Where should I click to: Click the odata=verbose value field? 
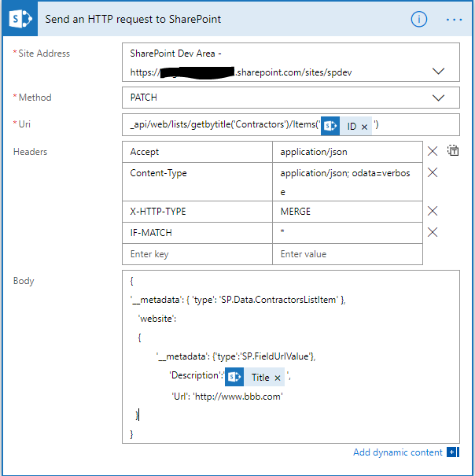click(x=348, y=182)
